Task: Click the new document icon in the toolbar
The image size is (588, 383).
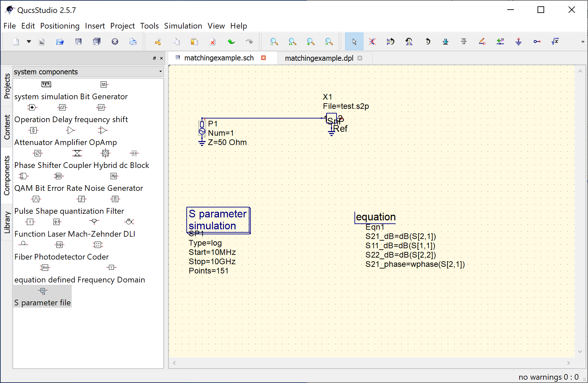Action: [16, 41]
